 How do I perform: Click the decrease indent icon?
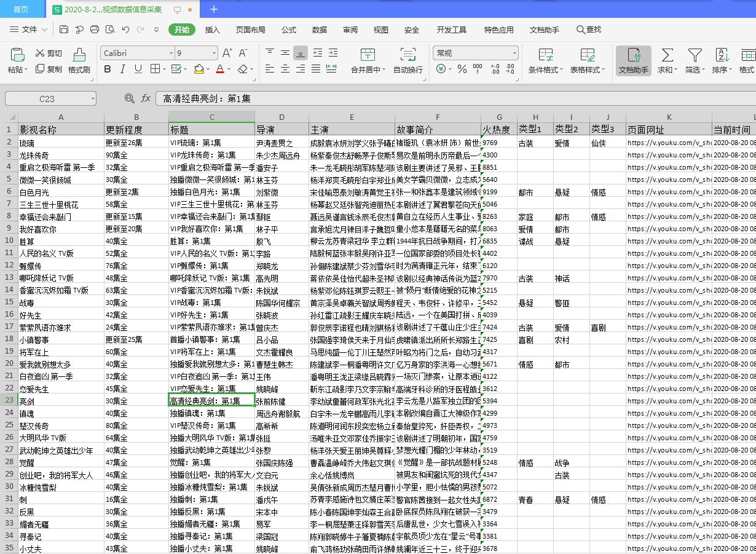317,53
